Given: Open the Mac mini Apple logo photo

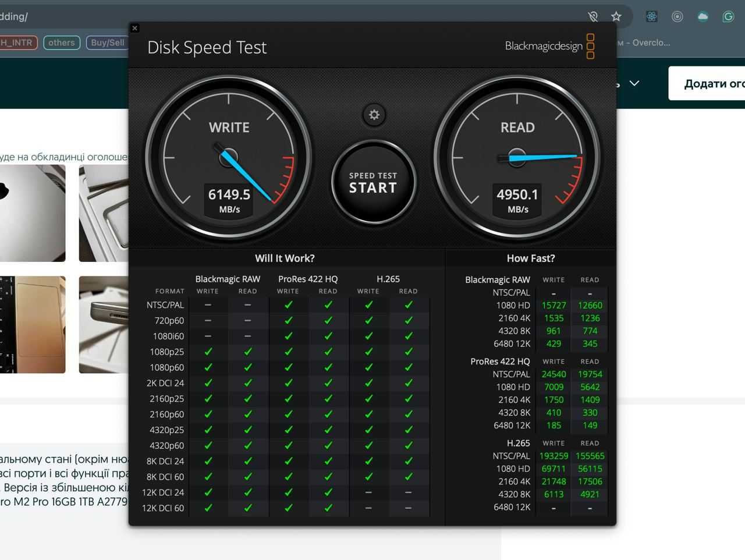Looking at the screenshot, I should coord(33,213).
